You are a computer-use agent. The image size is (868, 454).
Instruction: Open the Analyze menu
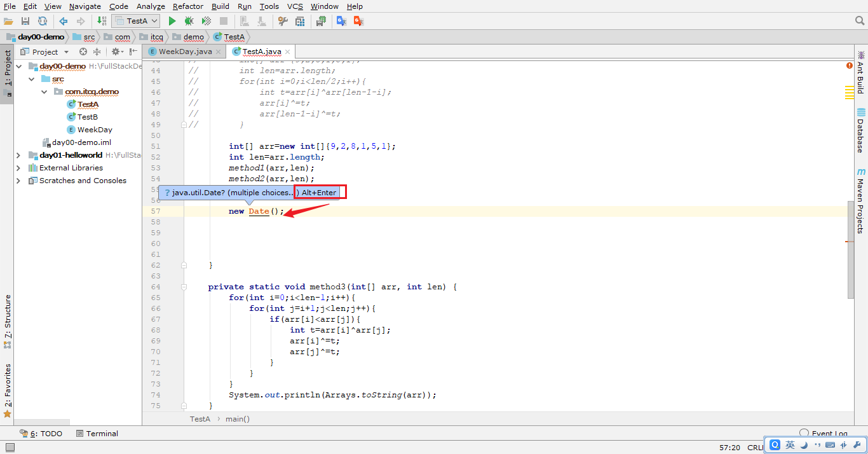coord(151,6)
